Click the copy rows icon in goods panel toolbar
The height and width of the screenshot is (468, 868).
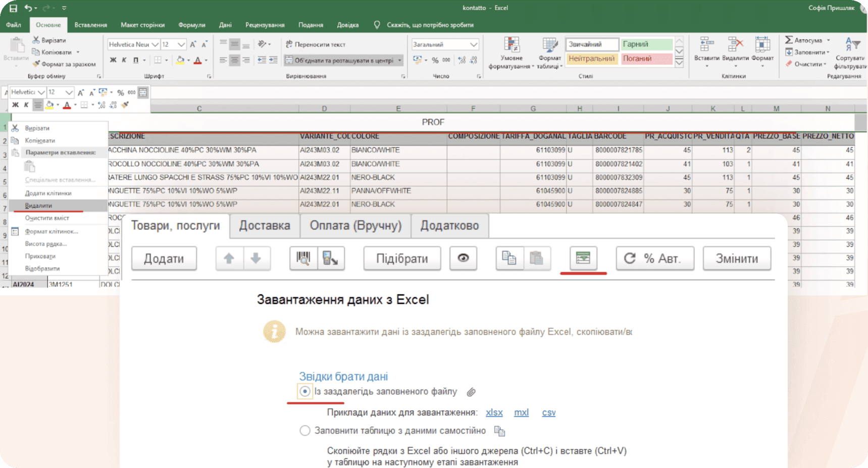click(x=509, y=258)
